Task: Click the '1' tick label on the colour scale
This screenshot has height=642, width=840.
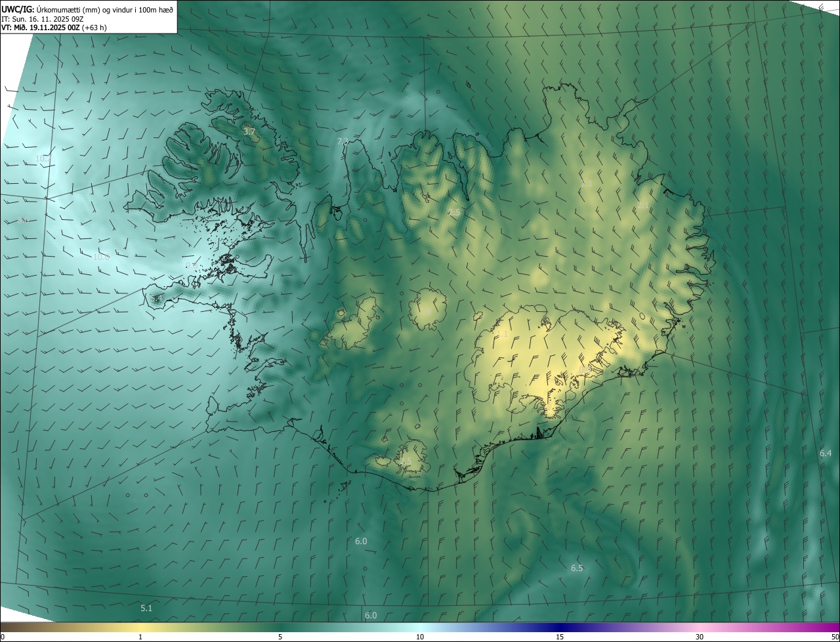Action: coord(140,637)
